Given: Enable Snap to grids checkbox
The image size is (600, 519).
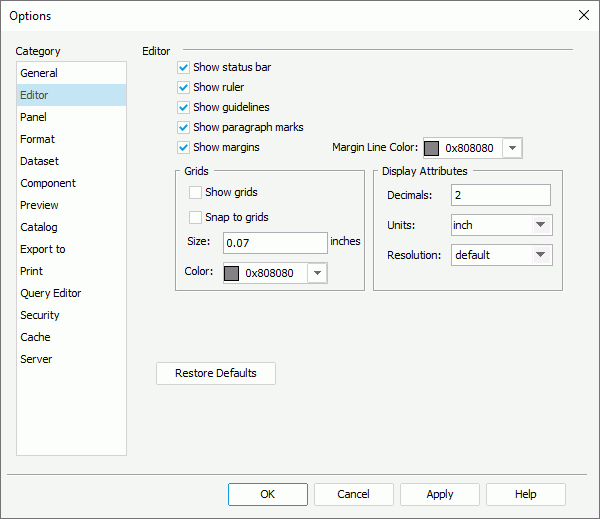Looking at the screenshot, I should coord(195,217).
